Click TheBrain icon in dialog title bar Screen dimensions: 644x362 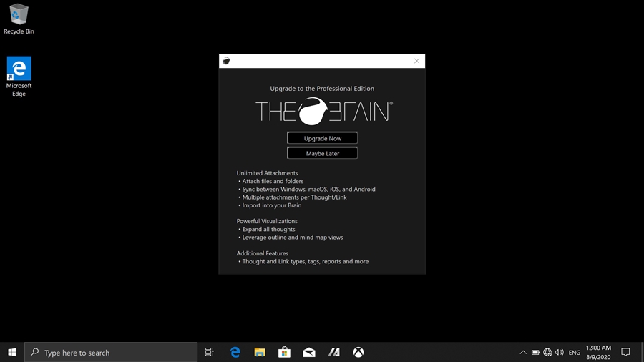pyautogui.click(x=226, y=61)
